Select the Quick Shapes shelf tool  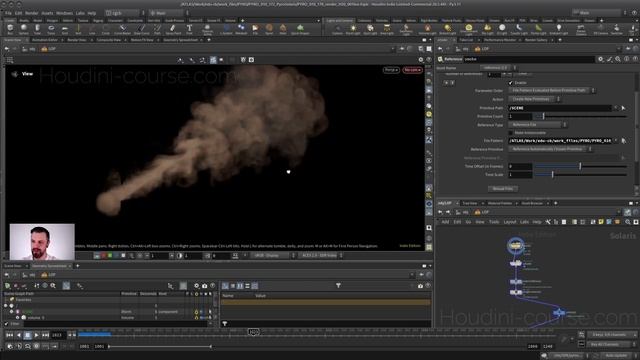click(x=300, y=29)
